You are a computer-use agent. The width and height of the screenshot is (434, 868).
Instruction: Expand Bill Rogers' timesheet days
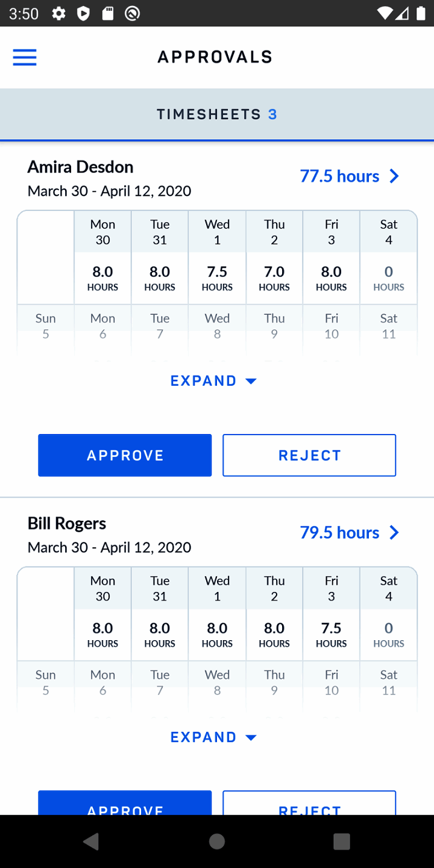pos(214,737)
